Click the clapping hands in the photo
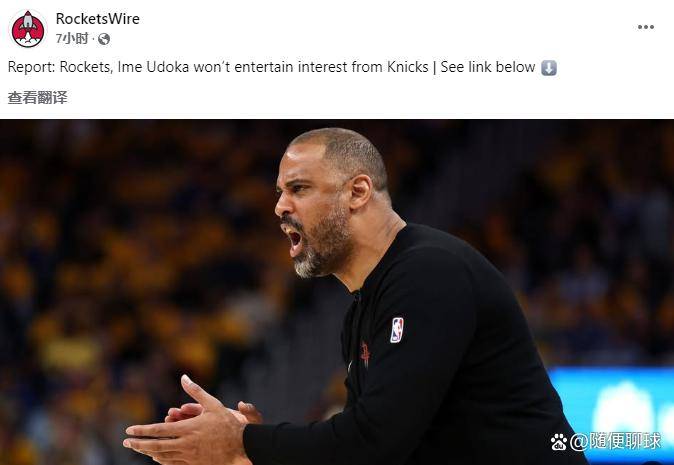Image resolution: width=674 pixels, height=465 pixels. 193,425
